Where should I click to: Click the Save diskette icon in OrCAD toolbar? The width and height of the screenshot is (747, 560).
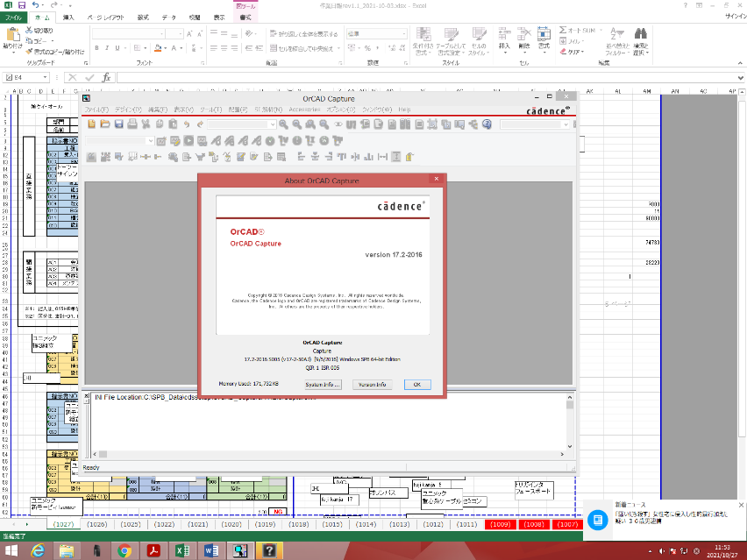click(x=118, y=124)
